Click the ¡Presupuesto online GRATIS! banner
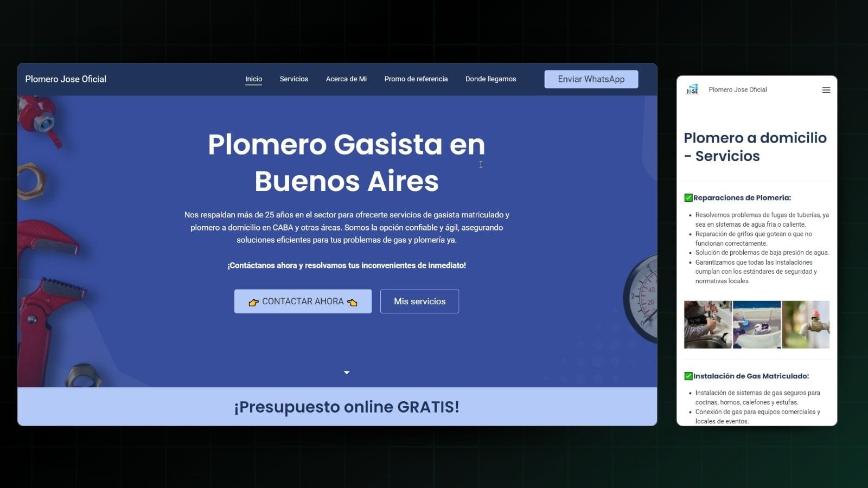Viewport: 868px width, 488px height. tap(346, 407)
